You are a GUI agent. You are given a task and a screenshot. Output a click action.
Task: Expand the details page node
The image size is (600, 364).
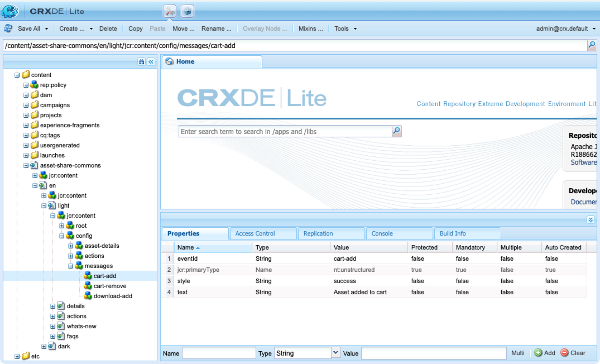click(52, 306)
